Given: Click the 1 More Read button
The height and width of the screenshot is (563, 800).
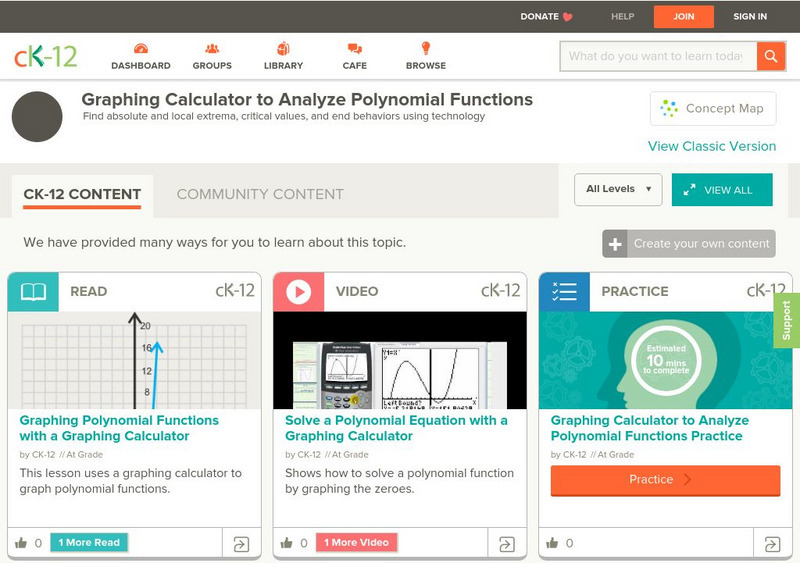Looking at the screenshot, I should coord(89,543).
